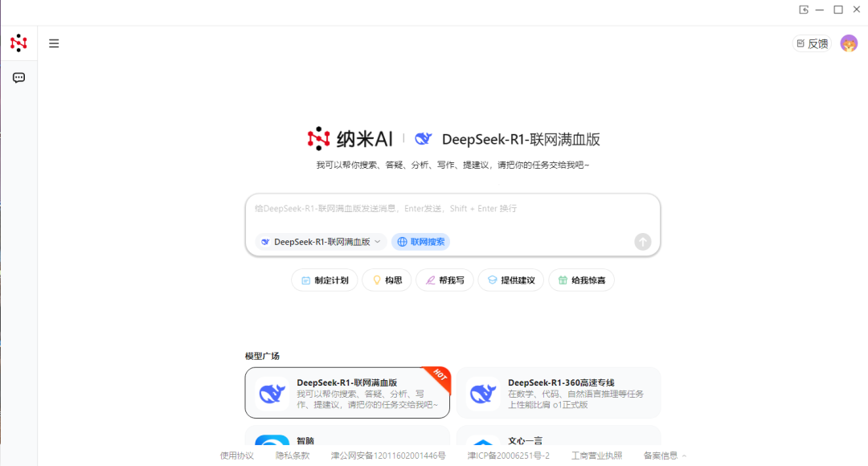Select the 给我惊喜 suggestion chip
The height and width of the screenshot is (466, 868).
tap(581, 280)
